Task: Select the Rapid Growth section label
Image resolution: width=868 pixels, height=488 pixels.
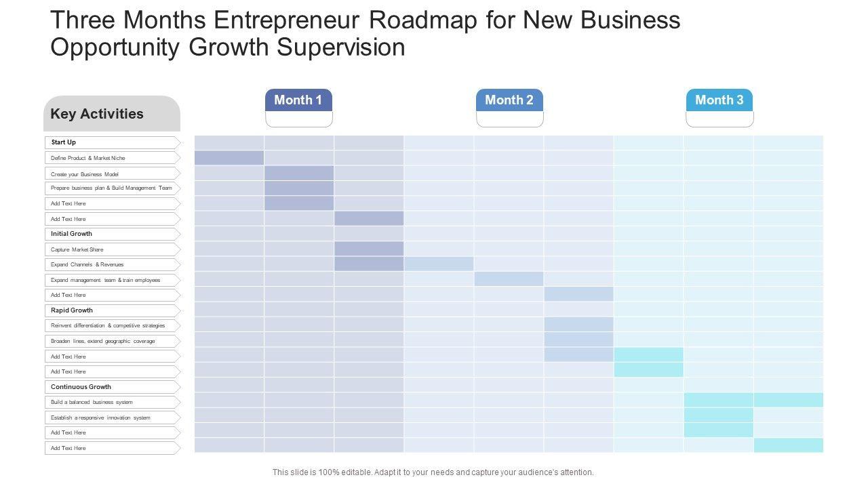Action: click(x=72, y=310)
